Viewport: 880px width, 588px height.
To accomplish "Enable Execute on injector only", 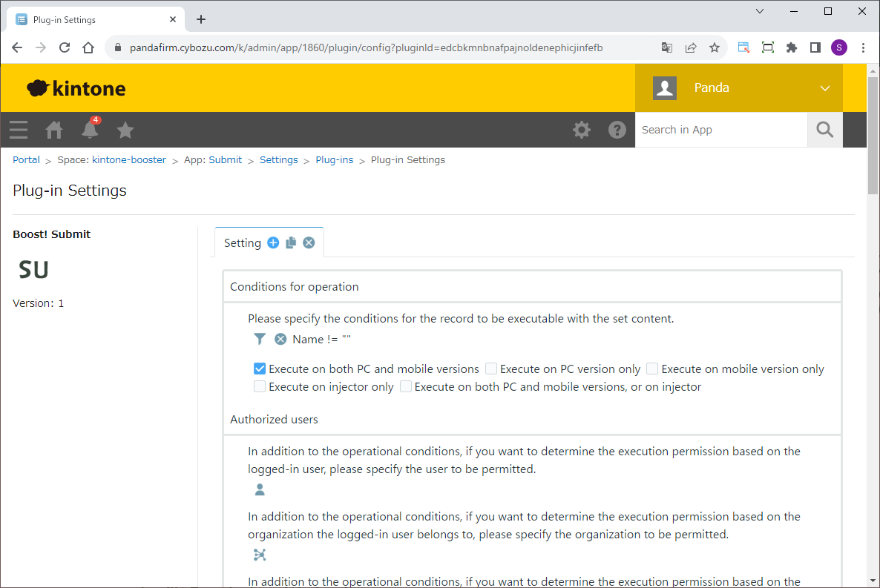I will tap(260, 386).
